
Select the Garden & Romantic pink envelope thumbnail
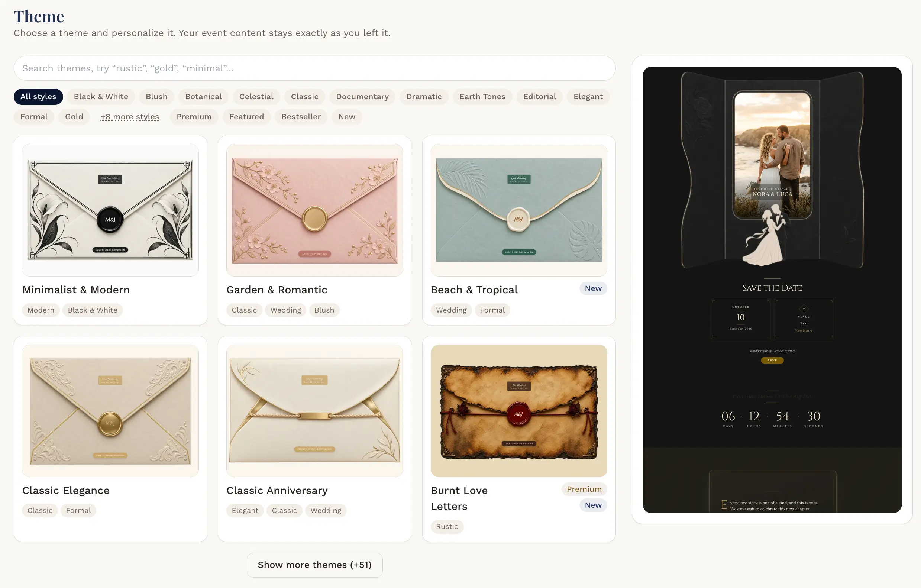314,210
